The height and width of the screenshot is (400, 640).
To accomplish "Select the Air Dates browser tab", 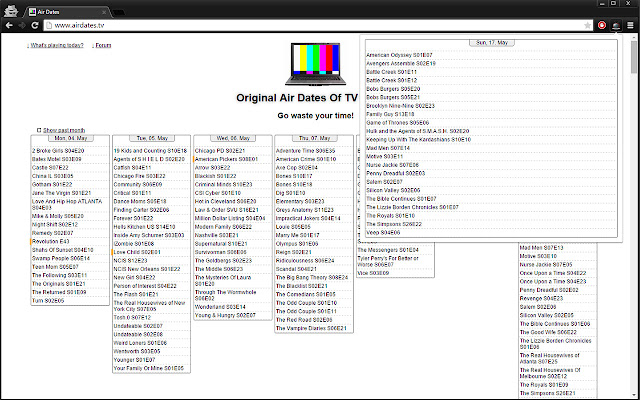I will (67, 12).
